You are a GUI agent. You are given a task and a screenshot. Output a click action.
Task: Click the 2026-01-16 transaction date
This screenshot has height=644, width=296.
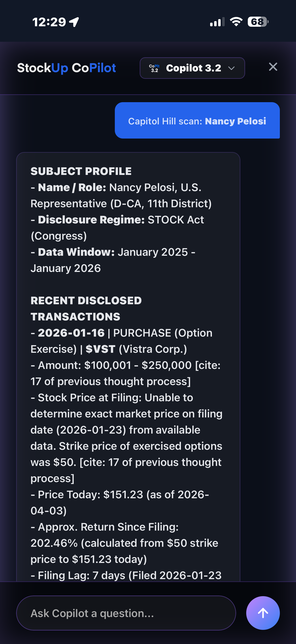(71, 333)
